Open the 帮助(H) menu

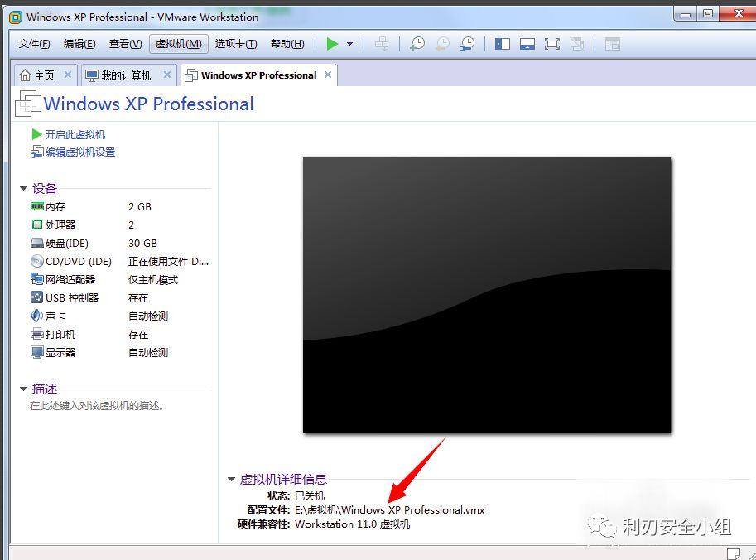[x=287, y=44]
